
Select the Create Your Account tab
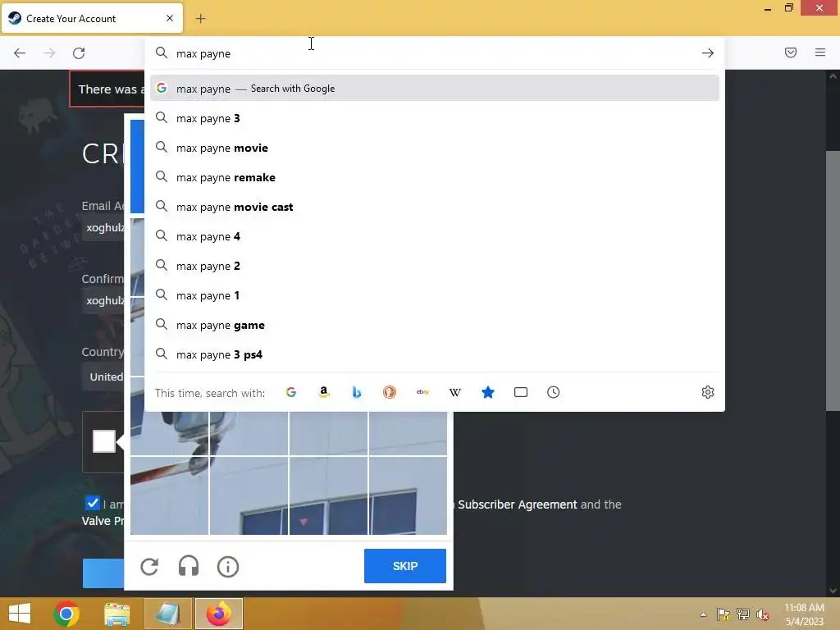tap(92, 18)
